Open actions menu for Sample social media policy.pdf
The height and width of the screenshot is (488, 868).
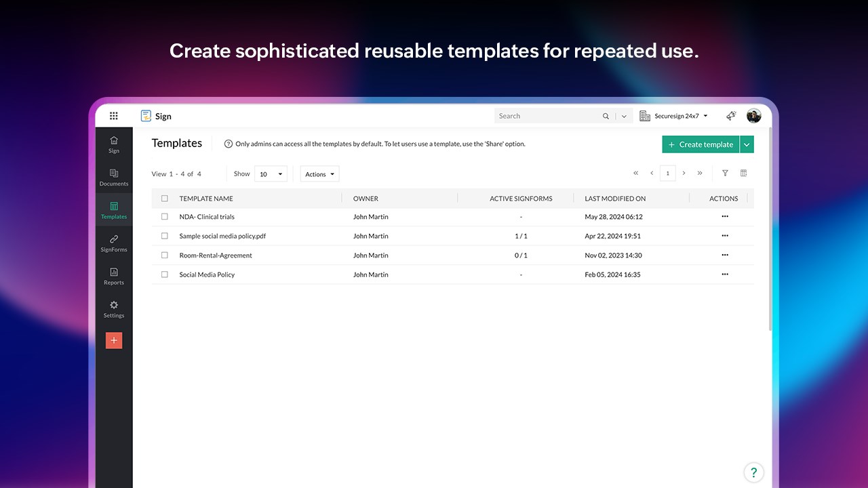pyautogui.click(x=725, y=236)
